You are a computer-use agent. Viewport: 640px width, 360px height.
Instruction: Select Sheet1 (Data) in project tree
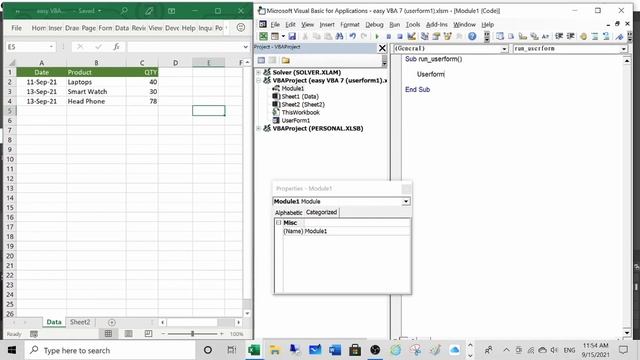(300, 96)
